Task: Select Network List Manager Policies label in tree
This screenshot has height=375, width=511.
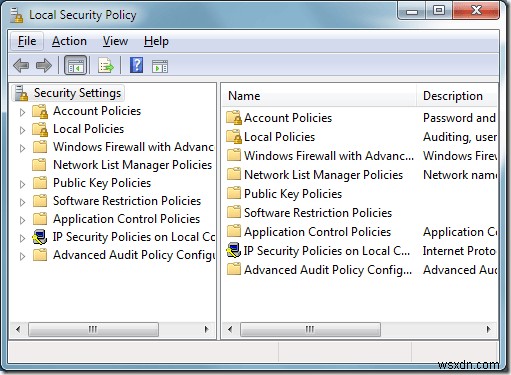Action: (132, 165)
